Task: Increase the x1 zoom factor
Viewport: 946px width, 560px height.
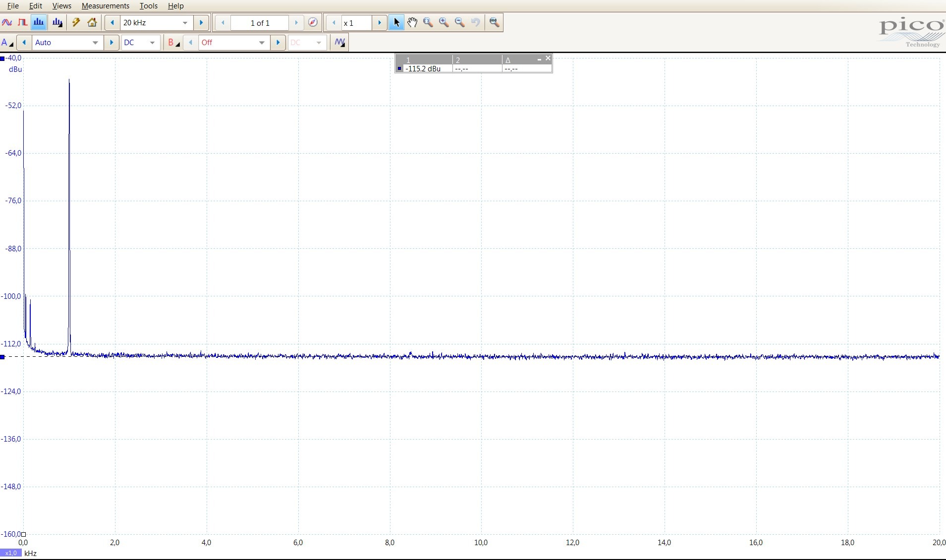Action: pos(380,23)
